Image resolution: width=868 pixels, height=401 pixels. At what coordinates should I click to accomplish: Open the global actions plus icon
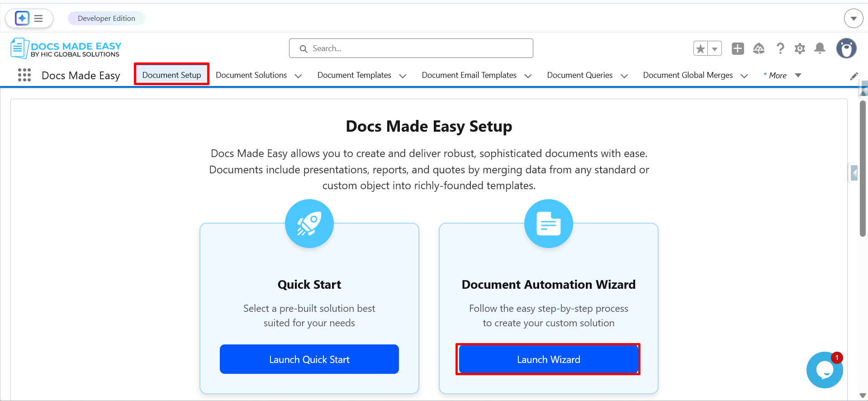click(738, 48)
